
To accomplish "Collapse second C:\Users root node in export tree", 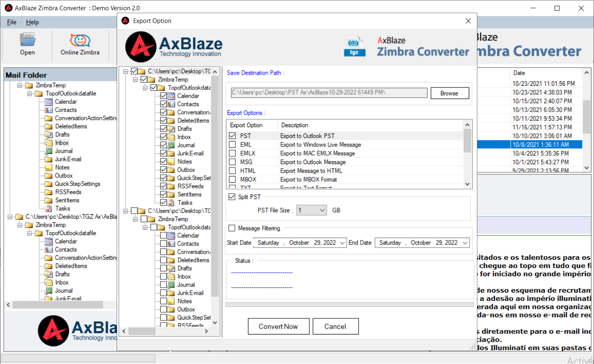I will coord(126,211).
